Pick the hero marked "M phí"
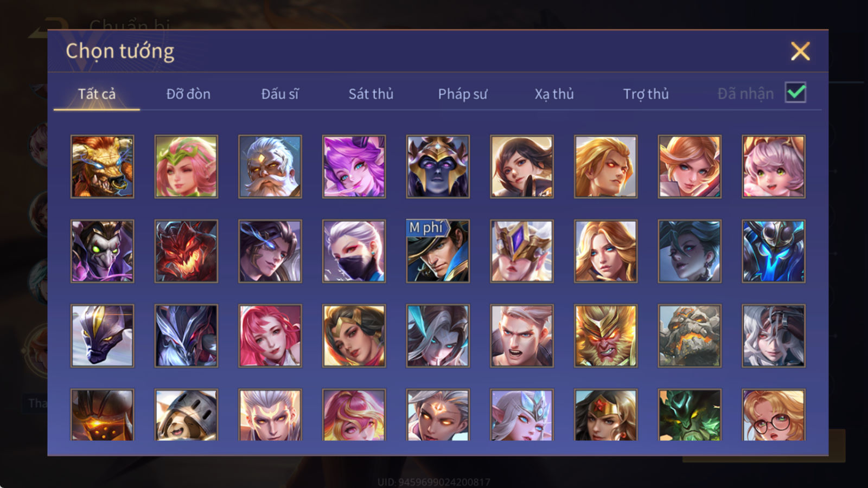The width and height of the screenshot is (868, 488). coord(438,251)
